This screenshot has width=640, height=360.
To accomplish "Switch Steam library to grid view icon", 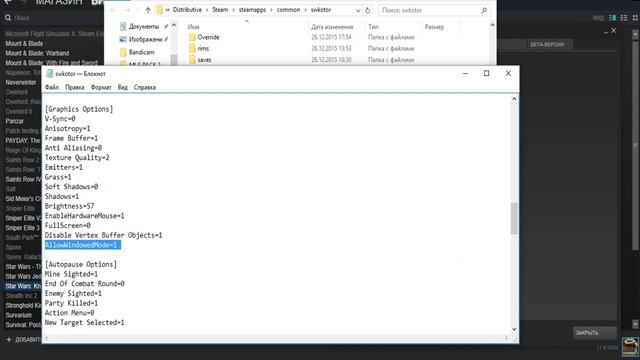I will tap(635, 18).
